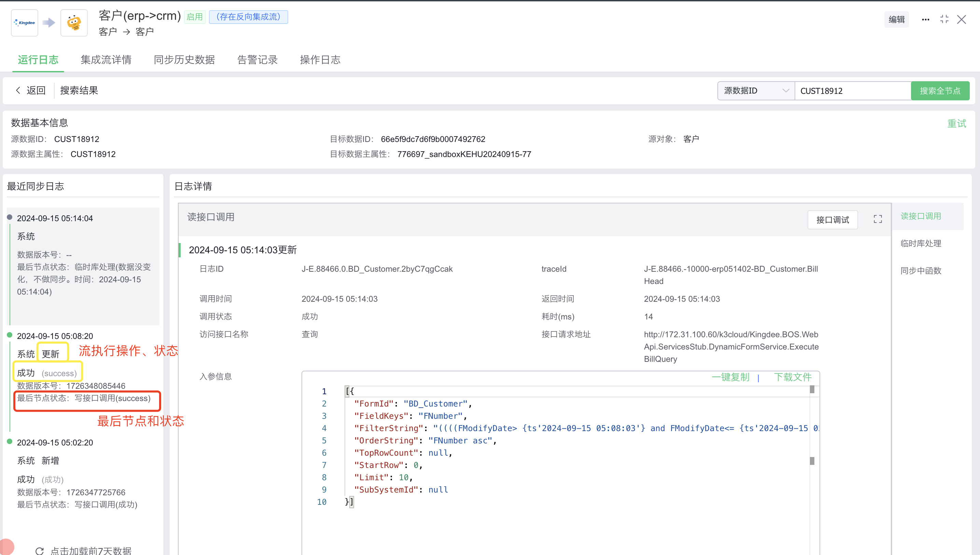Click the "FormId": "BD_Customer" line
This screenshot has width=980, height=555.
pos(413,404)
